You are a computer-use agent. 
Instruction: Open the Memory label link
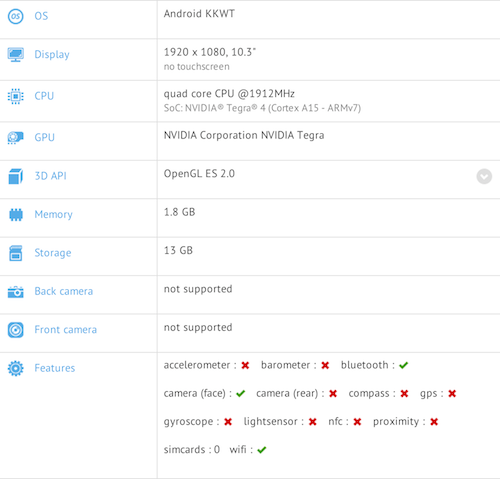point(53,215)
